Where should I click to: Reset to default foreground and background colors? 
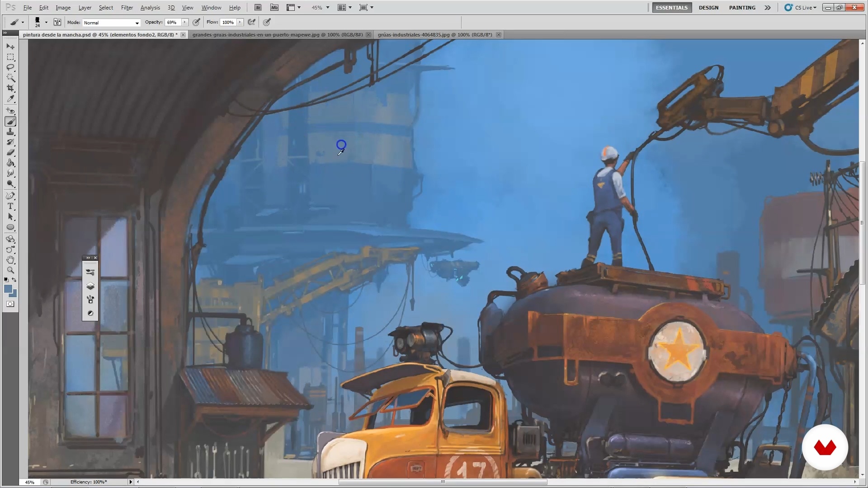tap(6, 280)
